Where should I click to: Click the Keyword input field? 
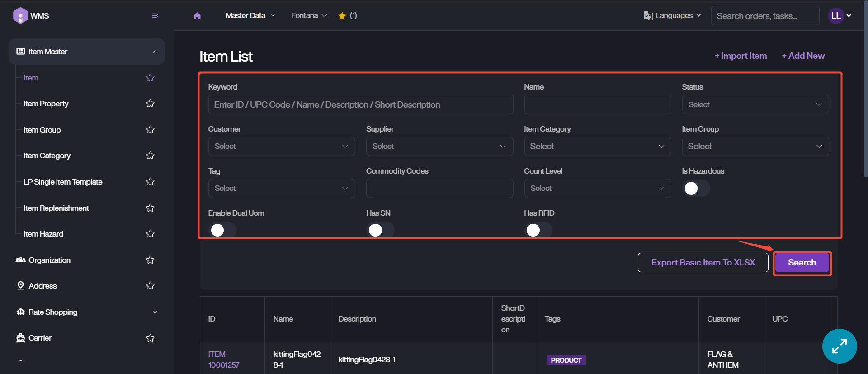coord(360,104)
